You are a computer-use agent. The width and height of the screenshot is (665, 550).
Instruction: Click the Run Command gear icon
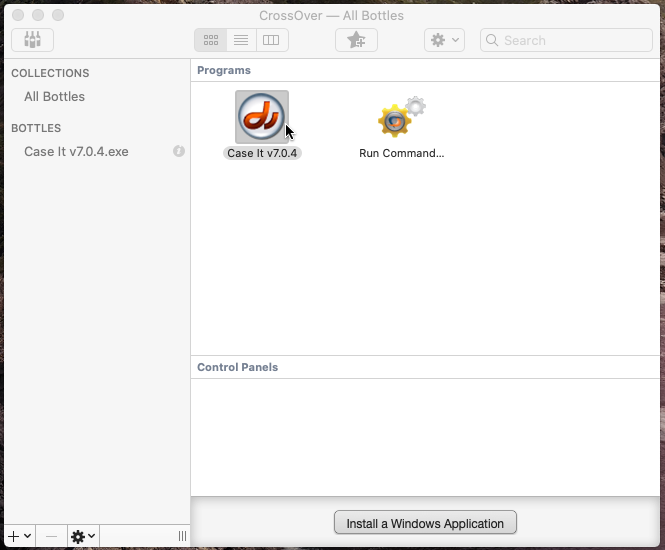tap(401, 117)
